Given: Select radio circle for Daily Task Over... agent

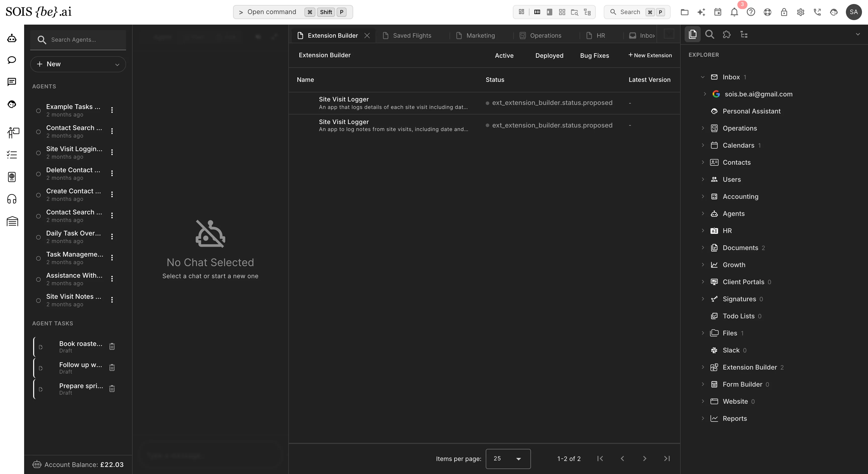Looking at the screenshot, I should [x=38, y=237].
